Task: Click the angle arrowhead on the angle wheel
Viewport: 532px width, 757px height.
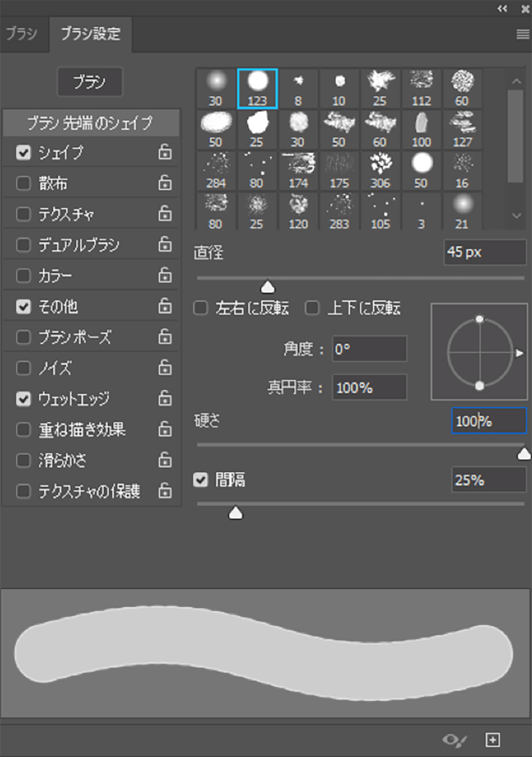Action: 519,353
